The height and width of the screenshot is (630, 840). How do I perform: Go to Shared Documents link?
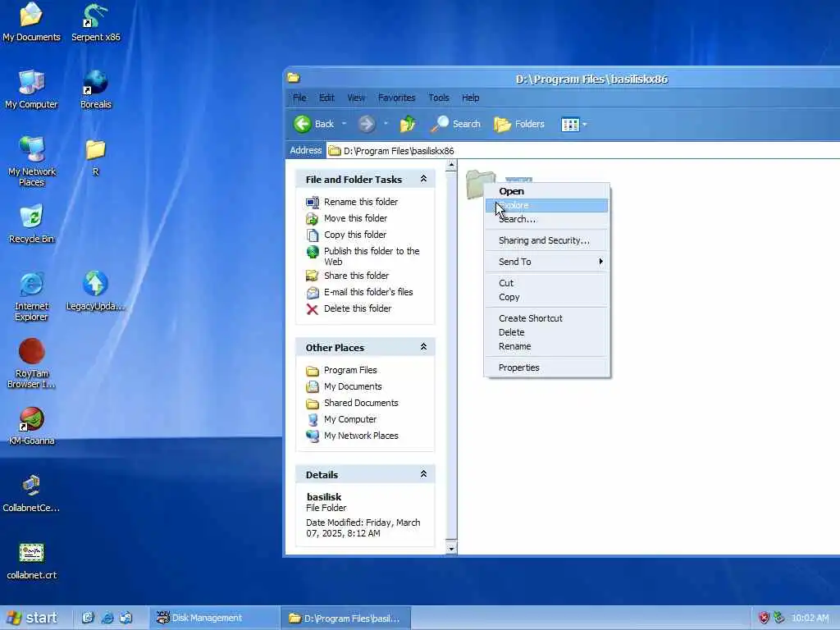(x=352, y=403)
